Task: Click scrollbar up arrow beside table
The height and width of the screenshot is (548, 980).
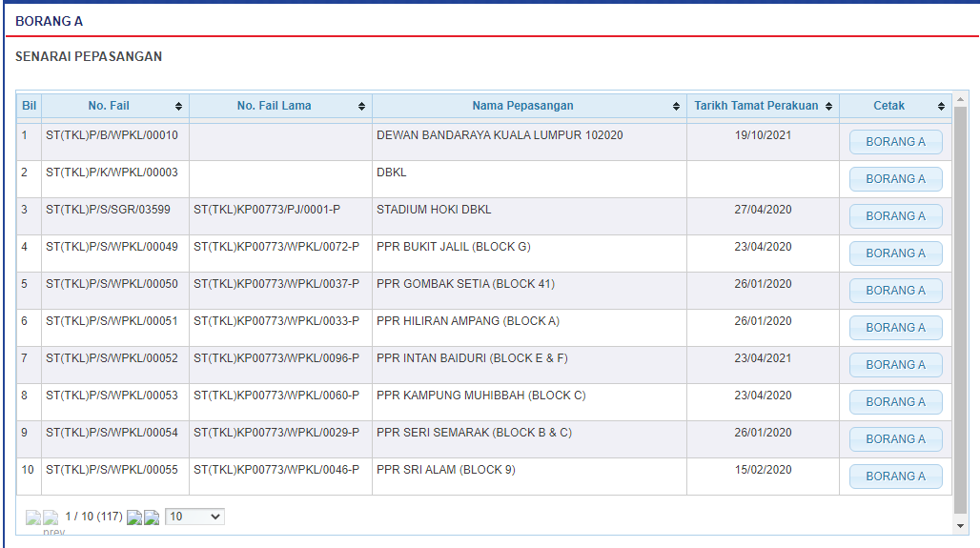Action: click(961, 99)
